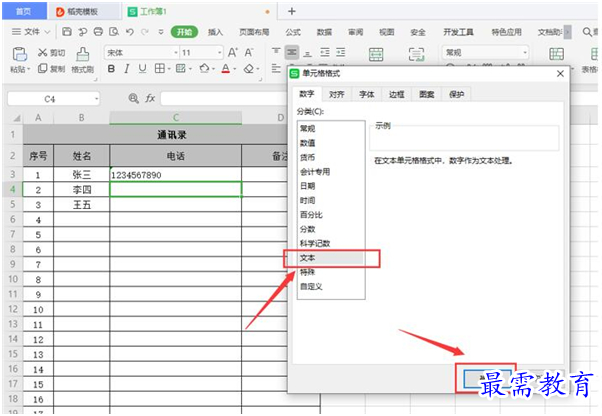Click inside the formula bar input
The width and height of the screenshot is (602, 416).
point(224,99)
